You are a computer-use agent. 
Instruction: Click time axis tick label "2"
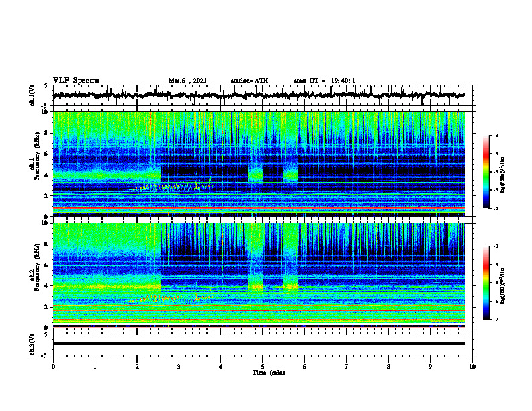point(137,367)
